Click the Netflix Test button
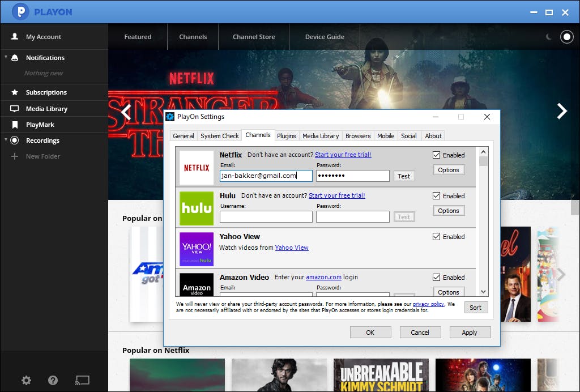This screenshot has width=580, height=392. (404, 176)
